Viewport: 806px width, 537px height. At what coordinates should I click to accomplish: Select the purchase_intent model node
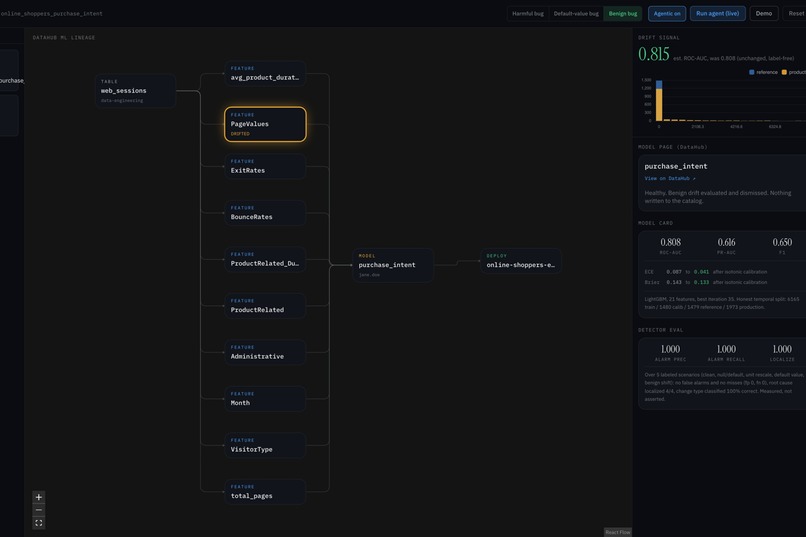click(393, 265)
